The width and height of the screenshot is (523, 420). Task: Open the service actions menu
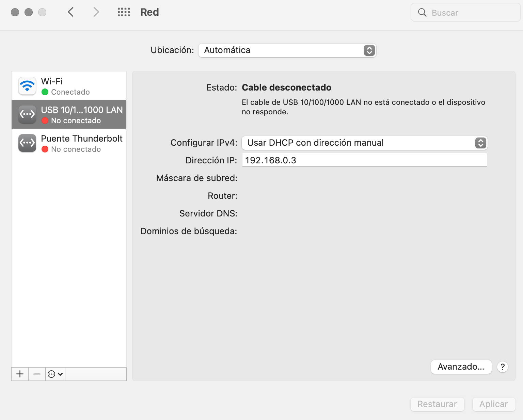click(55, 374)
